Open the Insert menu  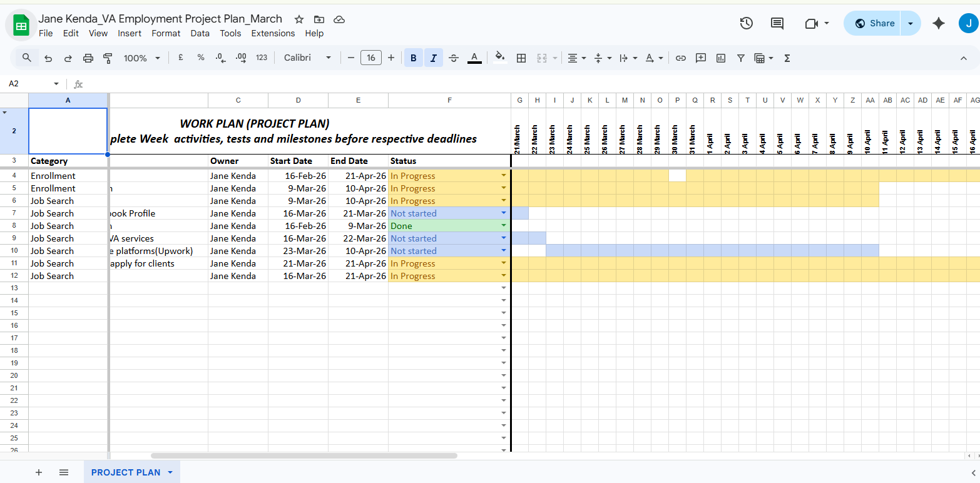click(130, 33)
